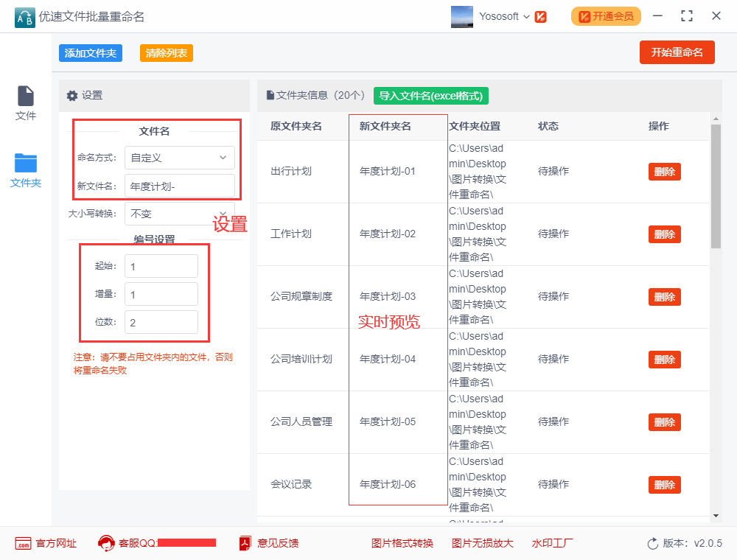Click the 新文件名 input field
Screen dimensions: 737x560
[x=180, y=186]
